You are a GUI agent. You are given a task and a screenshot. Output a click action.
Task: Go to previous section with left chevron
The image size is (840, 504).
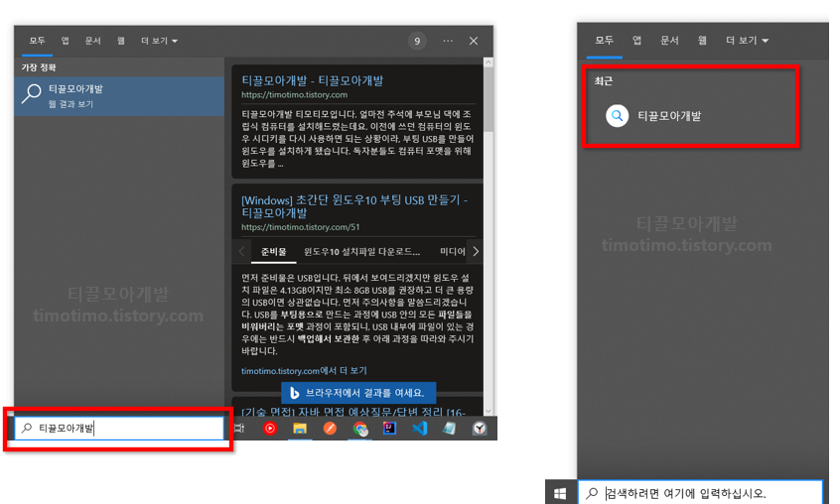pos(241,251)
